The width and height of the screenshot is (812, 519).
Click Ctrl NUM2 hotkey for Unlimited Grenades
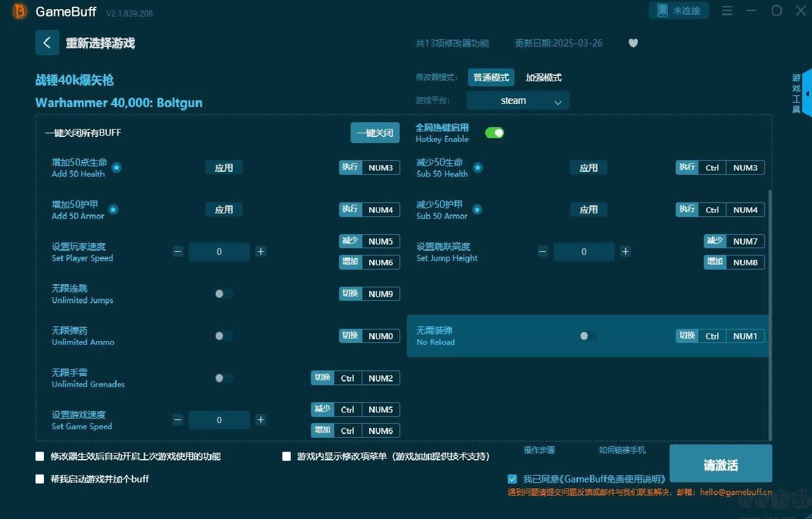(x=355, y=378)
